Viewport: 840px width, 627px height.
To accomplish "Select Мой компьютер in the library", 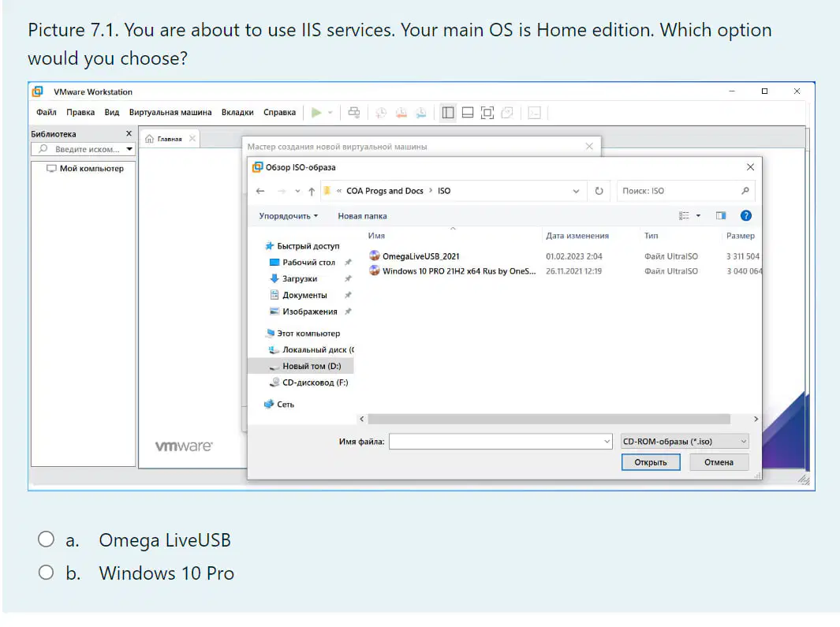I will [x=85, y=168].
